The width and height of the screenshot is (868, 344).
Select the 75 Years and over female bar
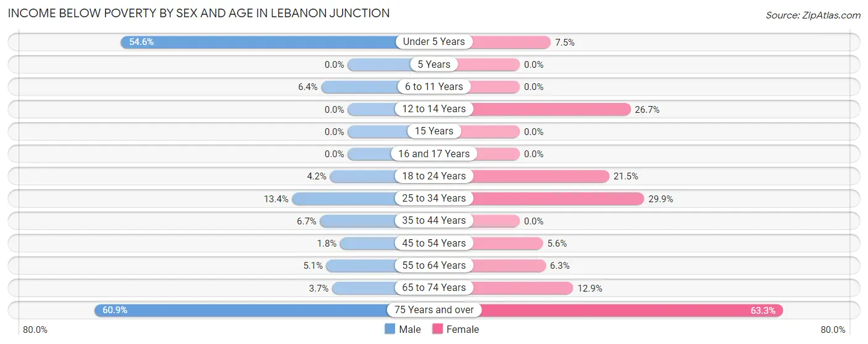point(630,310)
